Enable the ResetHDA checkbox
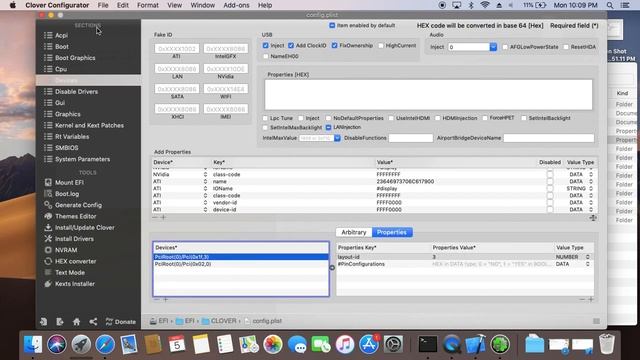Image resolution: width=640 pixels, height=360 pixels. click(x=566, y=47)
